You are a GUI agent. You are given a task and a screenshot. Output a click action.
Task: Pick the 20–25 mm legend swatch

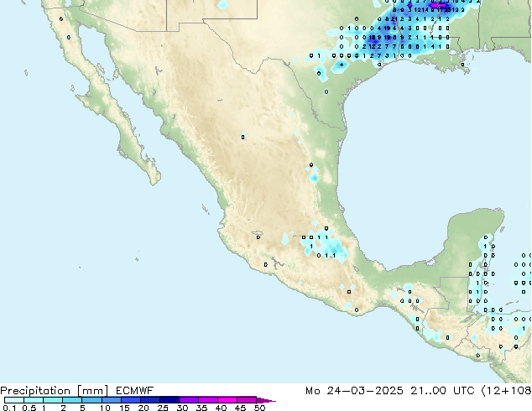[x=149, y=400]
